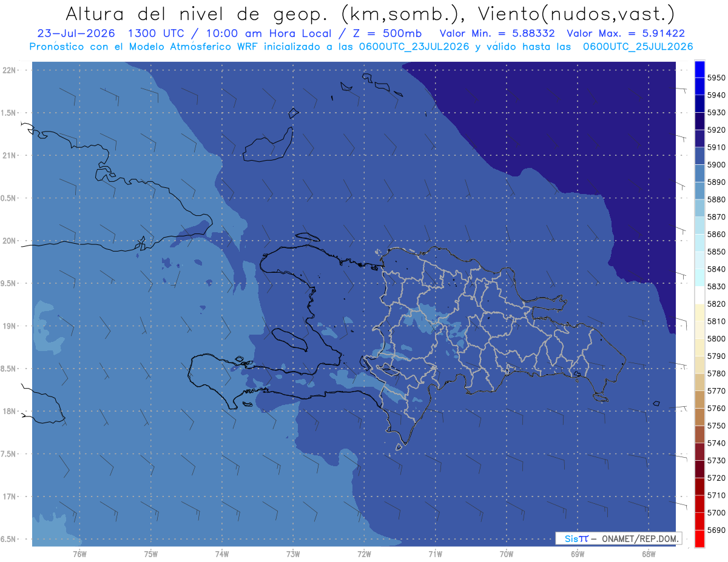Click the bright red swatch below 5690
This screenshot has height=562, width=728.
click(699, 538)
